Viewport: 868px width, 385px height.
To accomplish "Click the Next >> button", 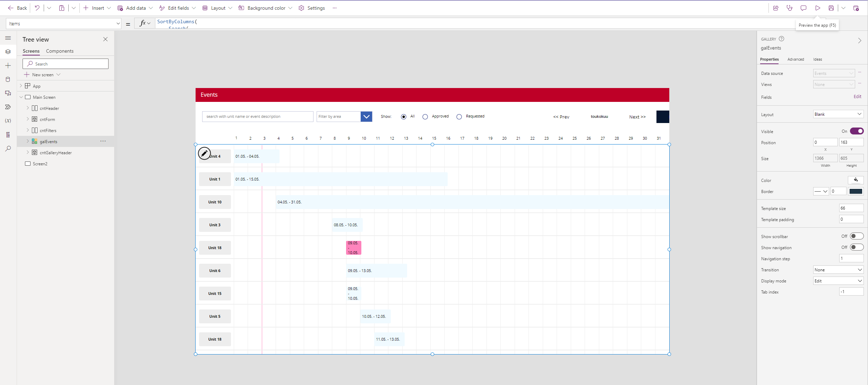I will tap(637, 117).
